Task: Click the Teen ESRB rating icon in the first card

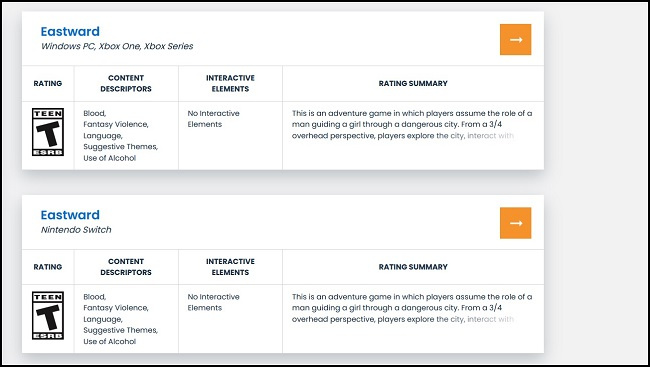Action: pos(48,132)
